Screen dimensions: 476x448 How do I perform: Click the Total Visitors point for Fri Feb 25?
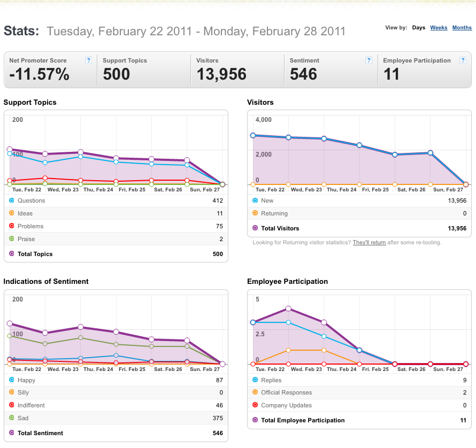click(x=359, y=145)
